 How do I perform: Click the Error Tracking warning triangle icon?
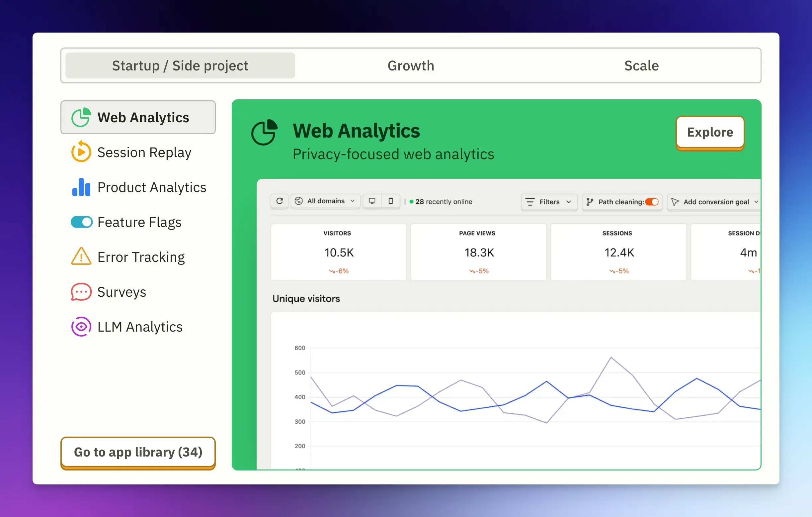81,257
